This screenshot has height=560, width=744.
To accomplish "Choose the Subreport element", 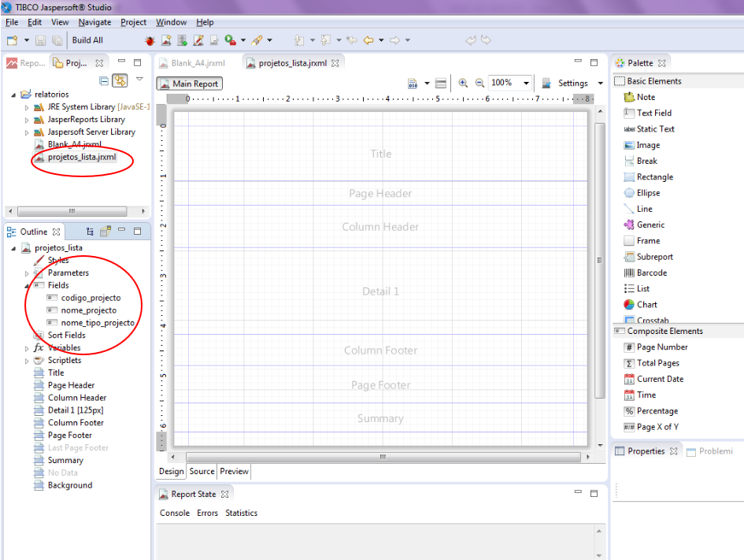I will pyautogui.click(x=648, y=257).
